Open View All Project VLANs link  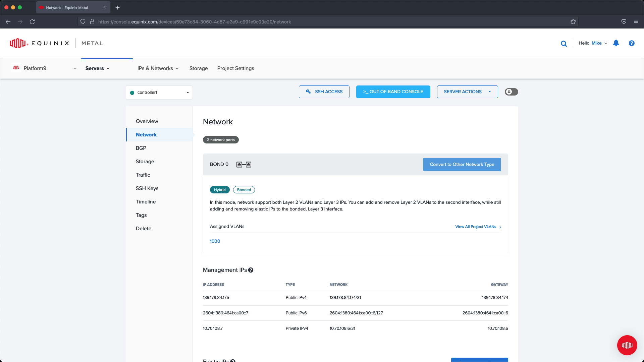pyautogui.click(x=478, y=227)
